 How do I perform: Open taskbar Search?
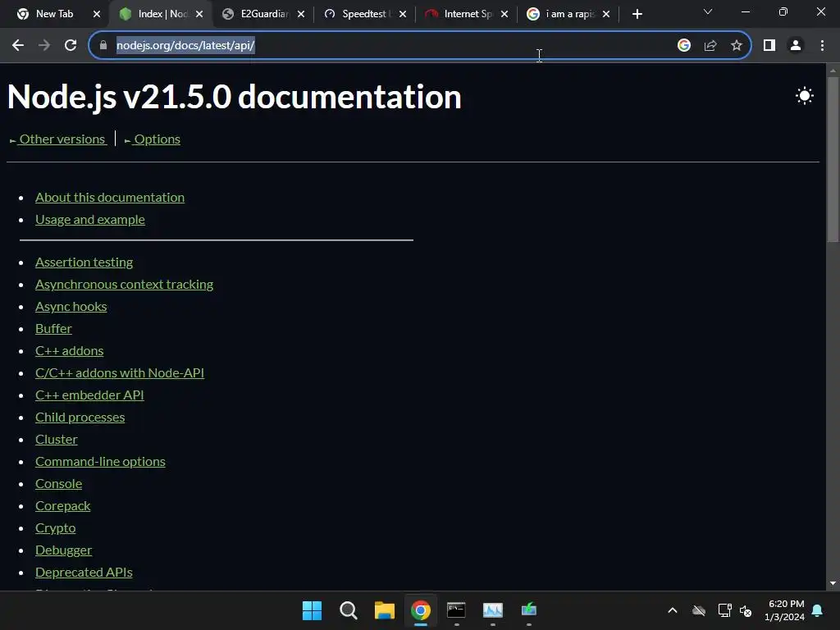pyautogui.click(x=348, y=610)
